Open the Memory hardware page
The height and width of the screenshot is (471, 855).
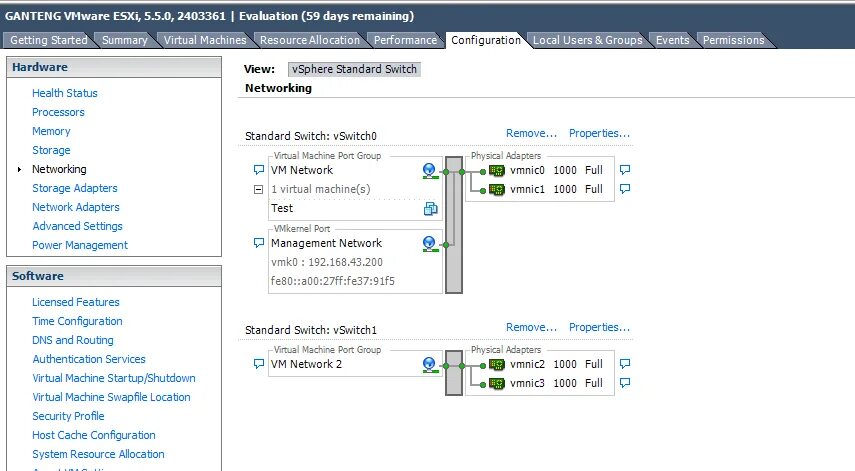(51, 131)
